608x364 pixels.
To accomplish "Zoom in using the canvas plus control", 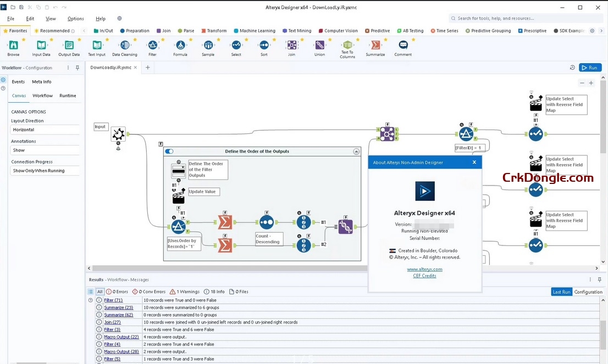I will click(592, 83).
